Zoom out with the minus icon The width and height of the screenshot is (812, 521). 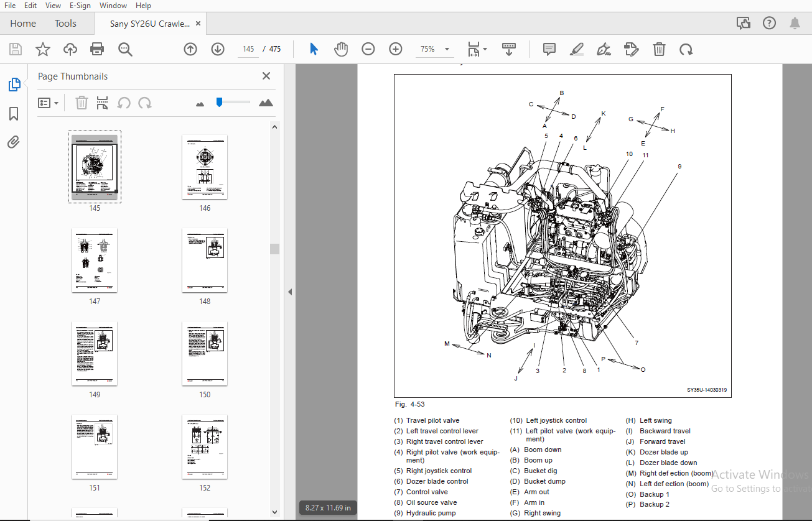368,49
